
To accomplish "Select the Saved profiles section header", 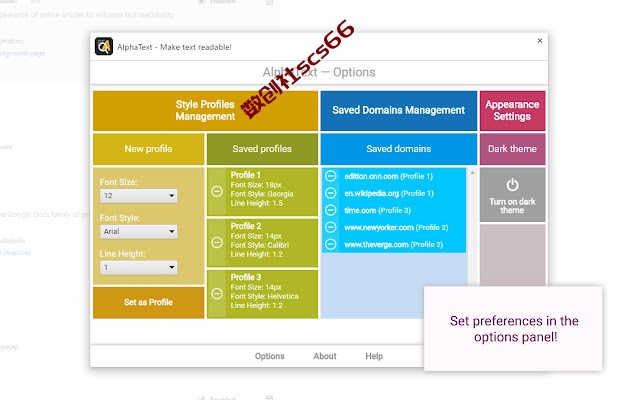I will click(x=262, y=149).
